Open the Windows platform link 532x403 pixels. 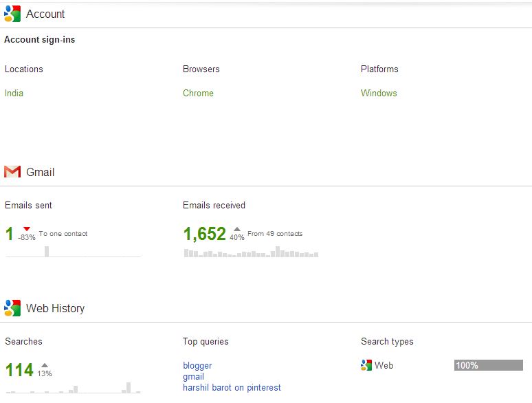coord(379,93)
